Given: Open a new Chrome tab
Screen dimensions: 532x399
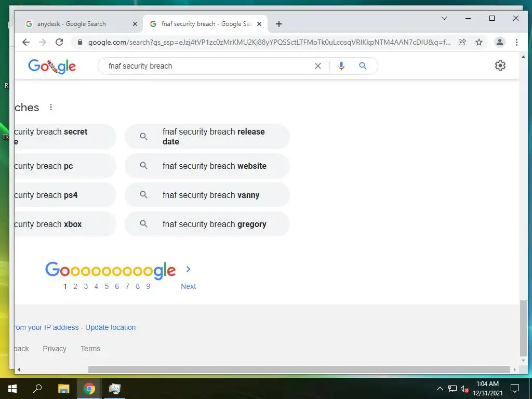Looking at the screenshot, I should (x=279, y=24).
